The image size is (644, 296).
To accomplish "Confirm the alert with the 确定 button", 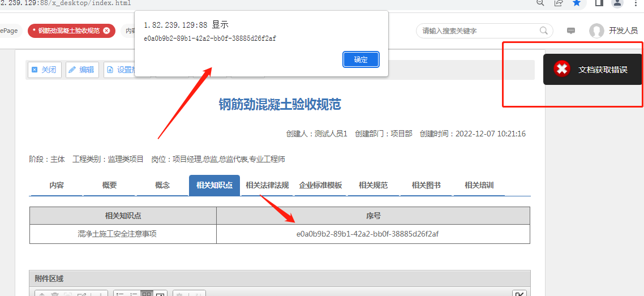I will coord(361,59).
